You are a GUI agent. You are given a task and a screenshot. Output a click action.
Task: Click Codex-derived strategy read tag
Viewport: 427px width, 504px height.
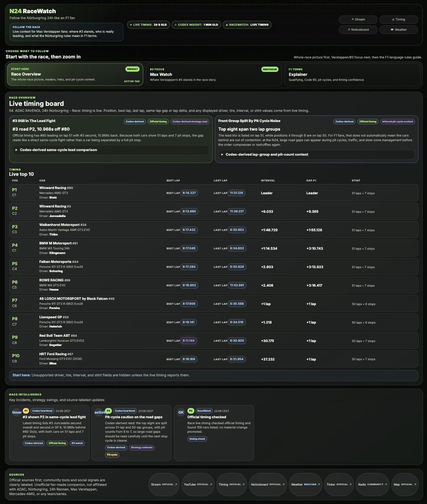(x=190, y=121)
